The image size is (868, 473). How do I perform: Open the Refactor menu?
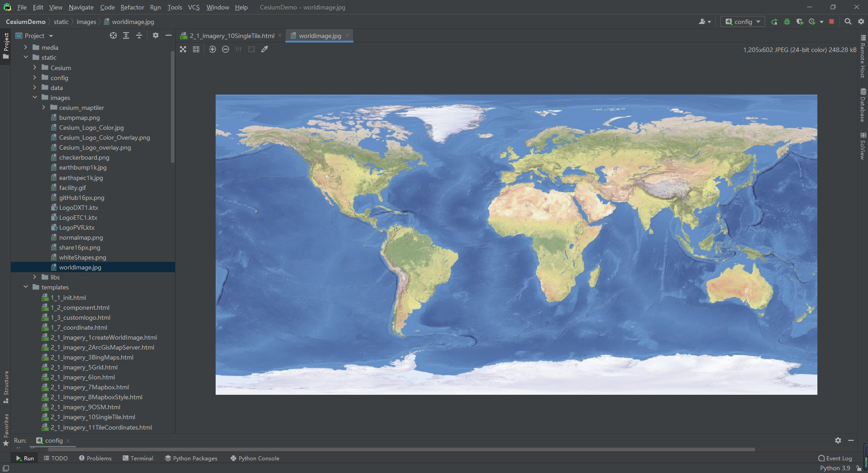click(132, 7)
